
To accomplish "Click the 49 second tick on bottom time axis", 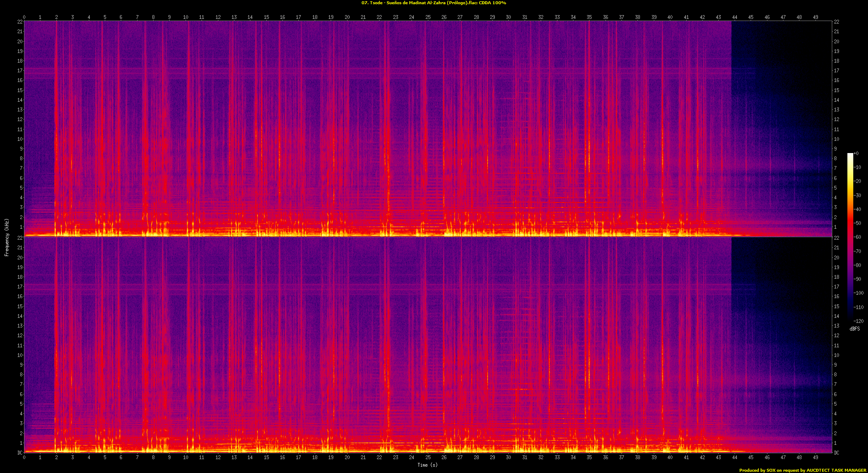I will point(815,457).
